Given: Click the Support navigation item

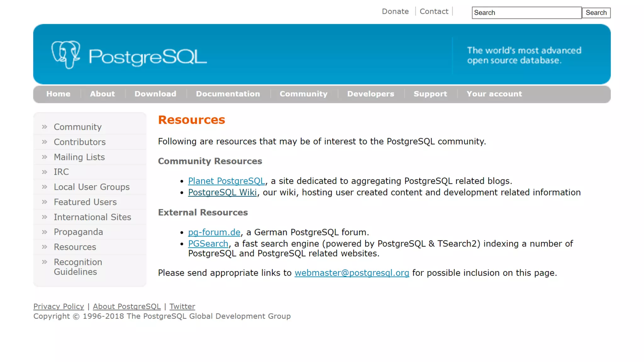Looking at the screenshot, I should 430,94.
